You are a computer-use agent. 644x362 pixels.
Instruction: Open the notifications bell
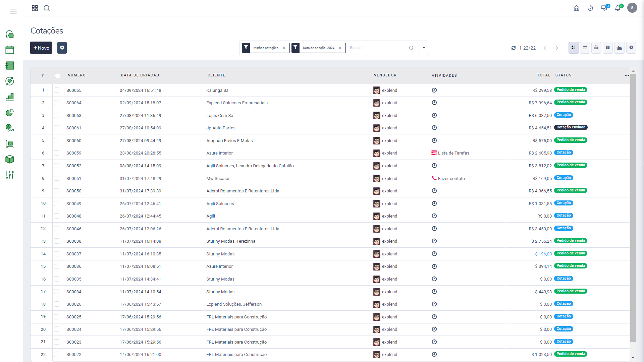tap(618, 8)
